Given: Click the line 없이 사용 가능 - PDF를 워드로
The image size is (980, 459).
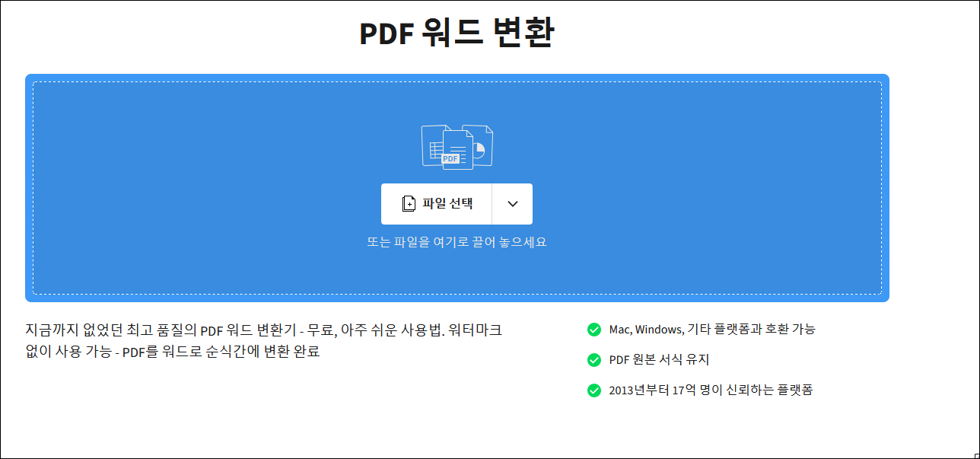Looking at the screenshot, I should point(172,352).
